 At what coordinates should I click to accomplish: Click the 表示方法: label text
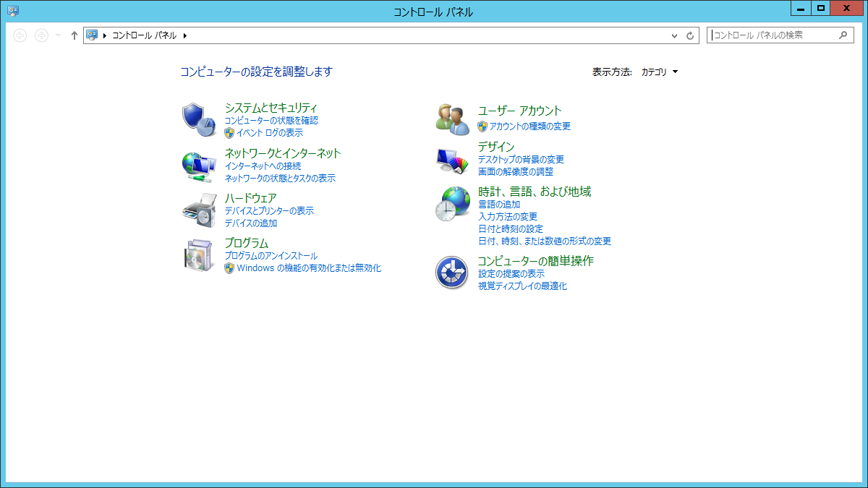pyautogui.click(x=612, y=72)
